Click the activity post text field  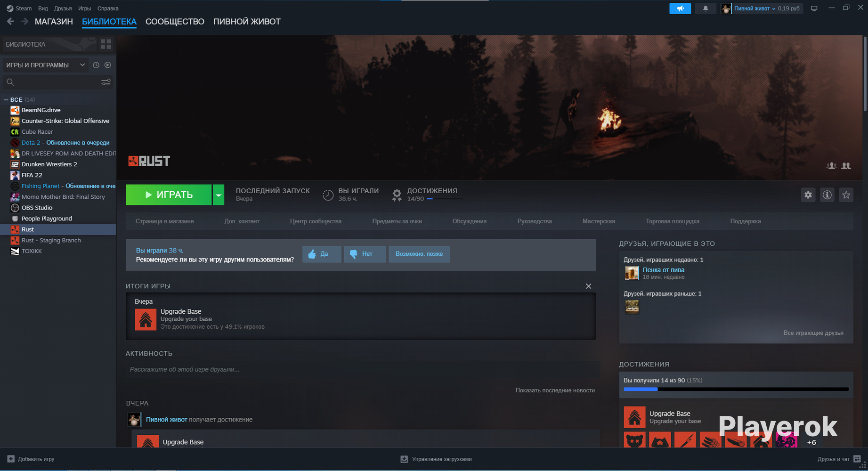362,370
